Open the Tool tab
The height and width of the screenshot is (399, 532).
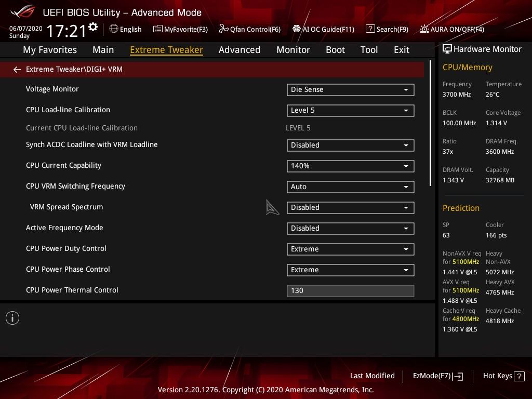coord(369,50)
